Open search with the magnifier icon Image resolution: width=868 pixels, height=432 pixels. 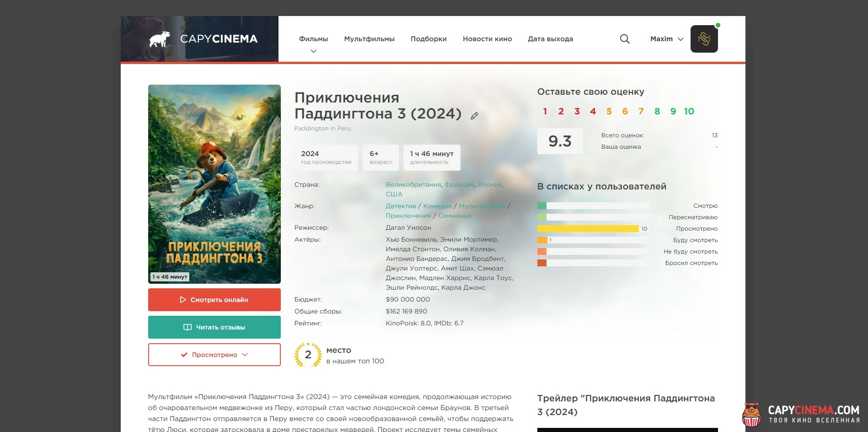point(625,39)
